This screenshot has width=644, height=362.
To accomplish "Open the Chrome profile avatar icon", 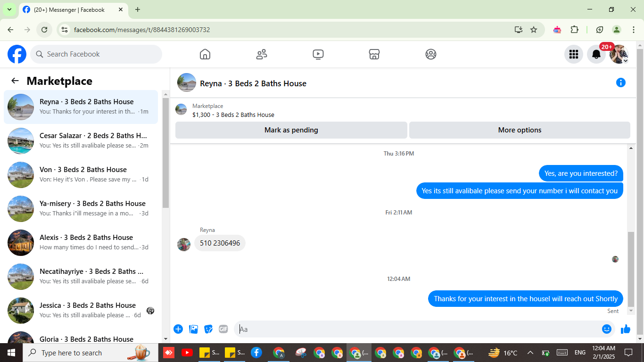I will tap(616, 30).
